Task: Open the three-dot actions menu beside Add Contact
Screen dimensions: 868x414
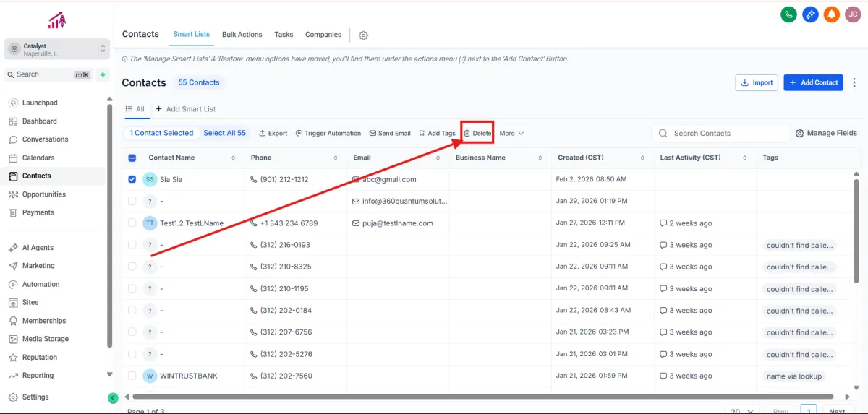Action: [854, 82]
